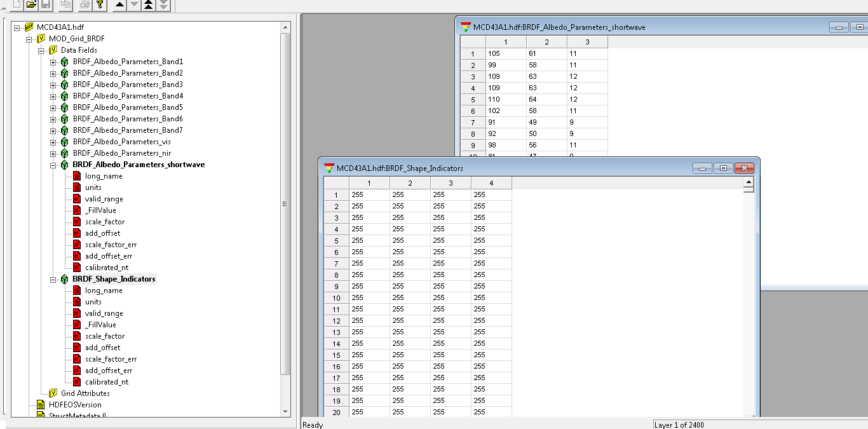Image resolution: width=868 pixels, height=429 pixels.
Task: Select BRDF_Albedo_Parameters_vis in the tree
Action: (x=121, y=142)
